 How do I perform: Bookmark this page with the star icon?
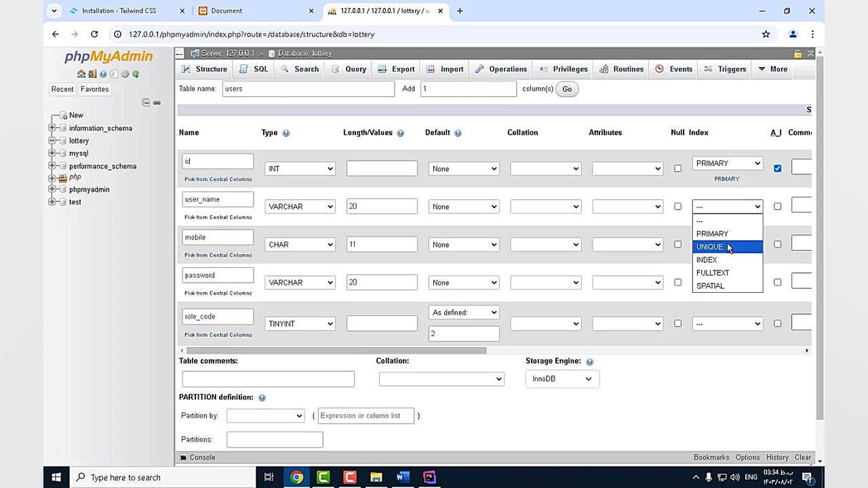766,34
